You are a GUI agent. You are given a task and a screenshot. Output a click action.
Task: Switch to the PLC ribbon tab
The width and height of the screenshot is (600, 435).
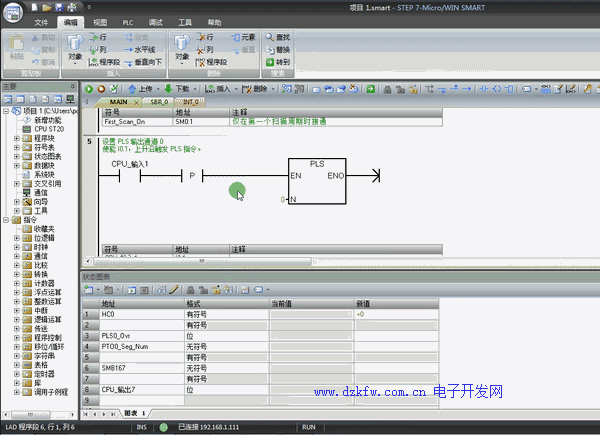click(x=128, y=23)
